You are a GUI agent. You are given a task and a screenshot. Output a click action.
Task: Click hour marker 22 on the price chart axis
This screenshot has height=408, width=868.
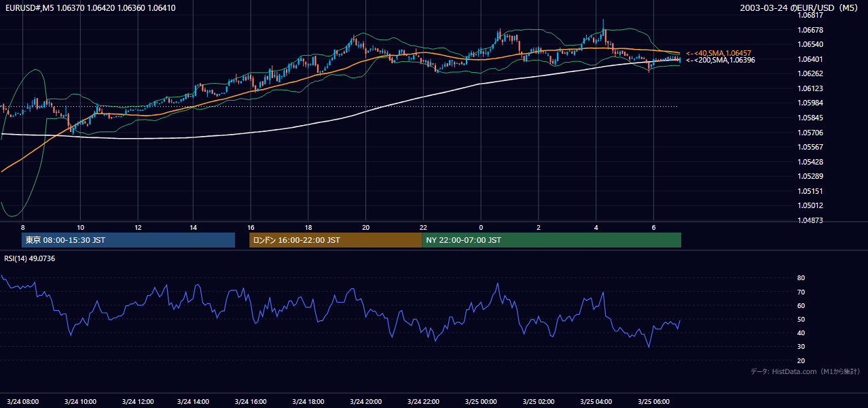[x=423, y=227]
